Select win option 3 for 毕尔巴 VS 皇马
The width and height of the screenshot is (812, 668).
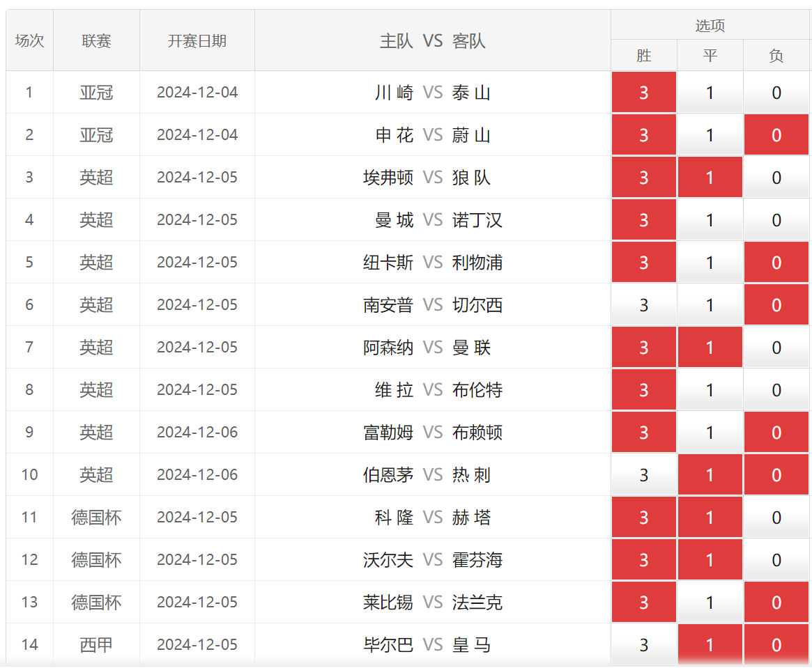click(x=644, y=644)
